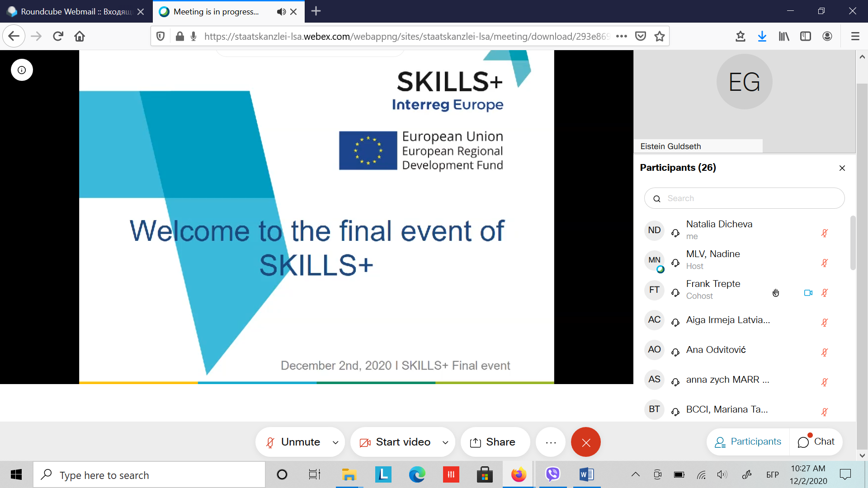
Task: Open Task View on the taskbar
Action: [x=314, y=474]
